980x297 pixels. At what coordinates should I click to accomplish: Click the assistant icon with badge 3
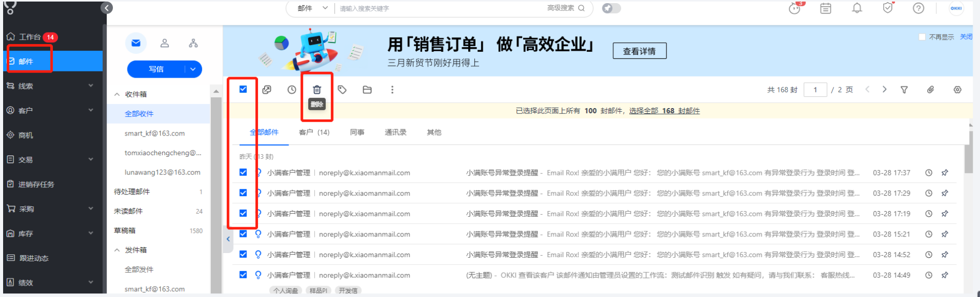(x=795, y=8)
